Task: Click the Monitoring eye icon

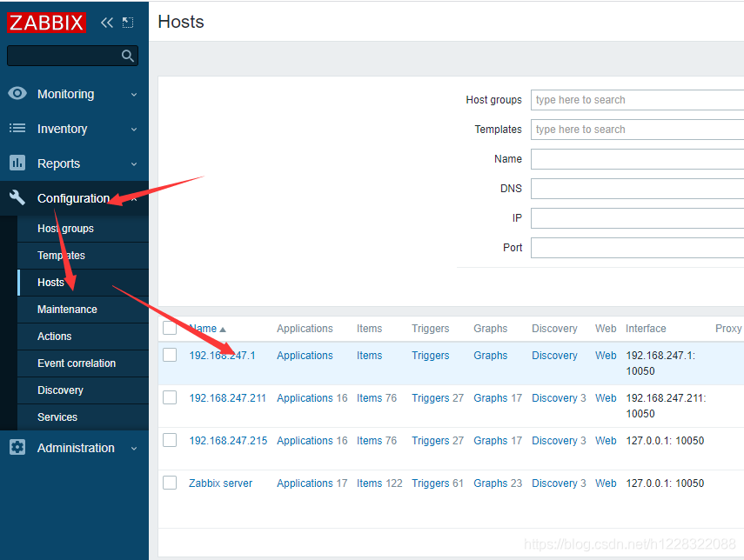Action: [x=17, y=93]
